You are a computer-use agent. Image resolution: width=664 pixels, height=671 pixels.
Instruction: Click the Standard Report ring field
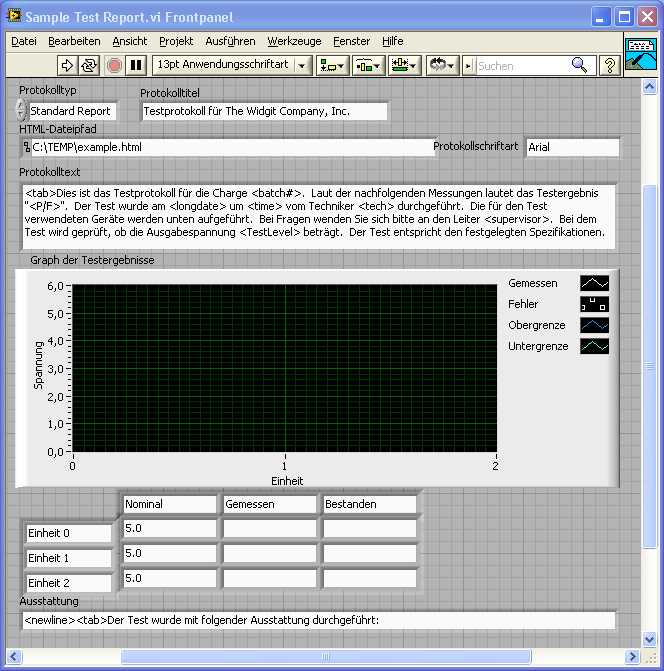pos(72,111)
